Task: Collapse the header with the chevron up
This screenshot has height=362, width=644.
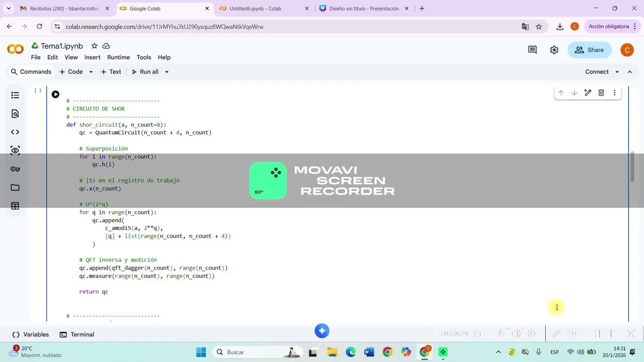Action: pos(629,72)
